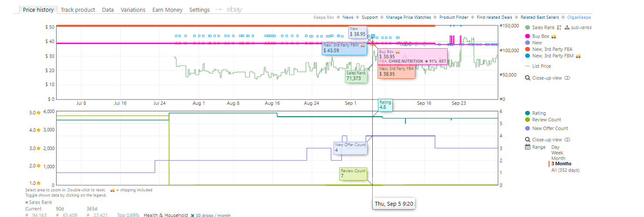
Task: Switch to the Track product tab
Action: pyautogui.click(x=78, y=10)
